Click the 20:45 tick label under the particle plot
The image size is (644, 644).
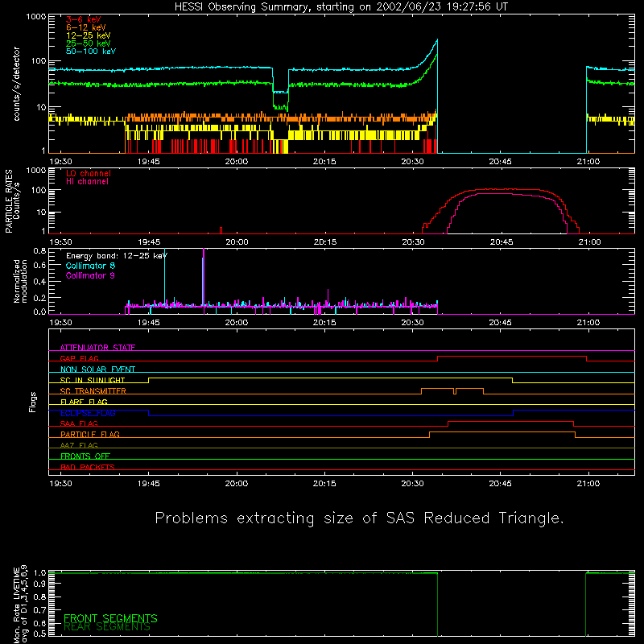point(501,242)
